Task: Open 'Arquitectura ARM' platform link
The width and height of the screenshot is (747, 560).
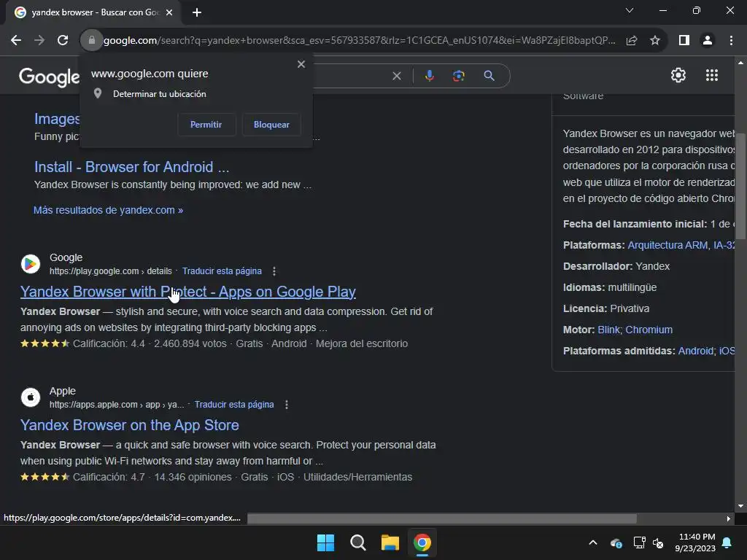Action: [x=667, y=245]
